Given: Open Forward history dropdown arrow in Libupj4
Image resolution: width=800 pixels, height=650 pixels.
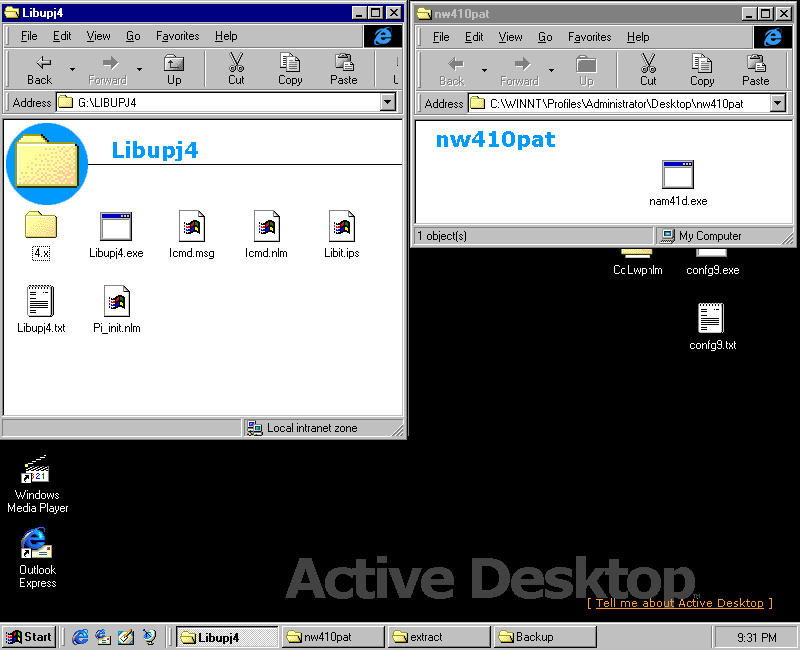Looking at the screenshot, I should point(139,69).
